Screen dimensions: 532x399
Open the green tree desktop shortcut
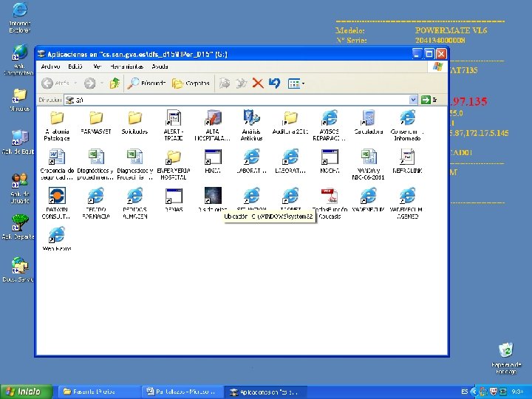click(18, 227)
